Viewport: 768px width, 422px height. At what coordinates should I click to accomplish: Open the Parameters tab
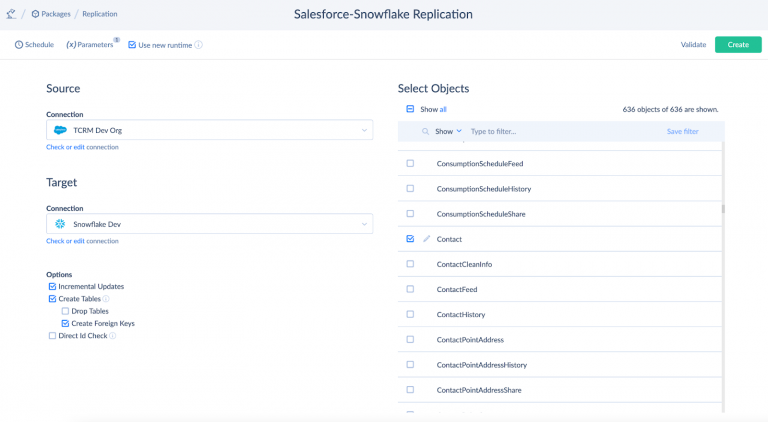point(90,45)
